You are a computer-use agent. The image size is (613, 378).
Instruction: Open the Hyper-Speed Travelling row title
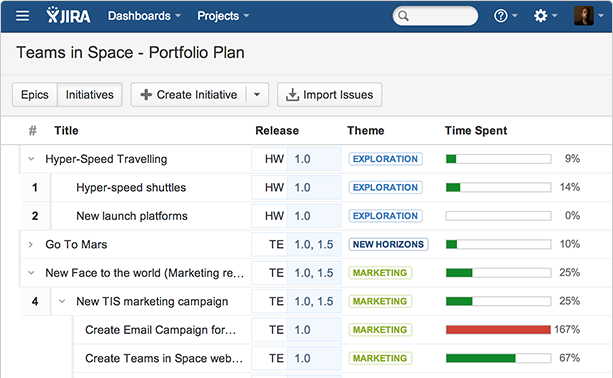pos(106,159)
